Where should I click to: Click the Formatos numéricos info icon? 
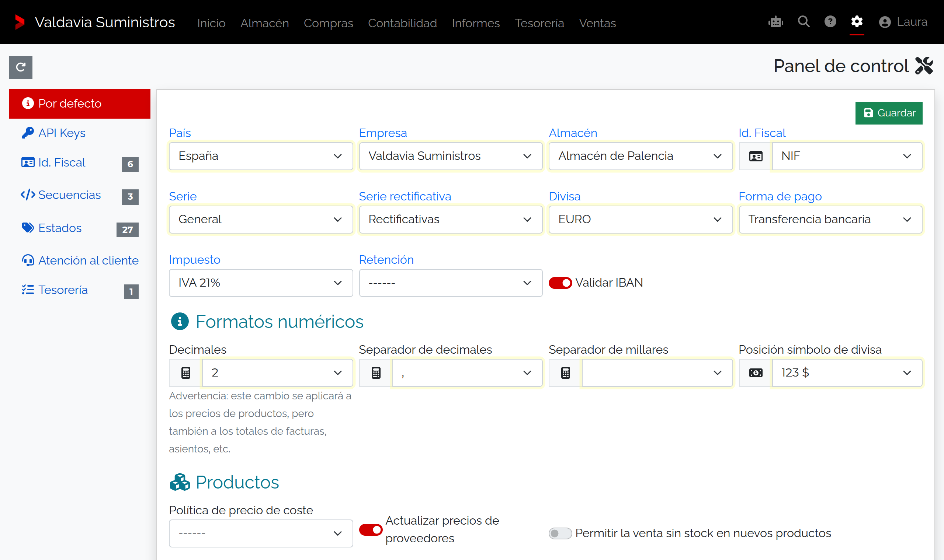180,322
